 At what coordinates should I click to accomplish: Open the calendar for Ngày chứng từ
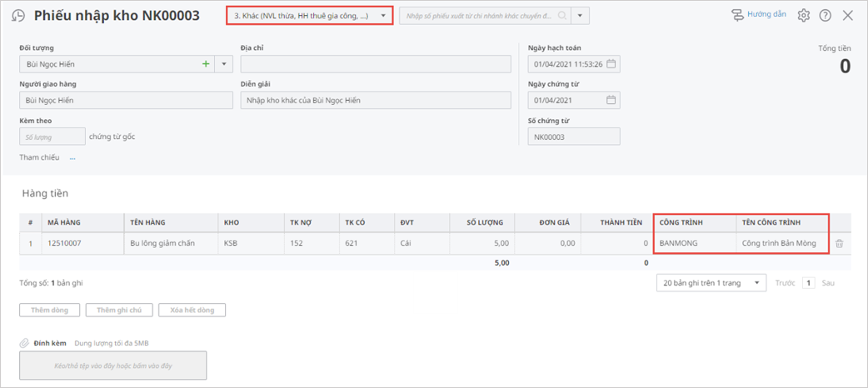611,100
